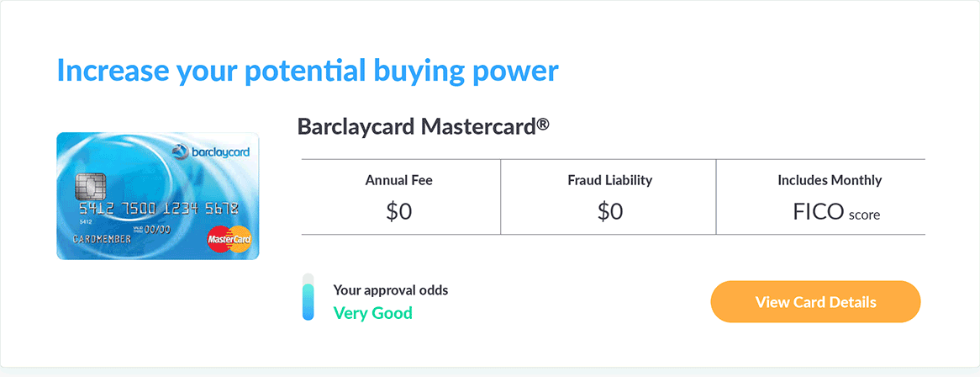Screen dimensions: 980x377
Task: Click the Annual Fee label
Action: (398, 181)
